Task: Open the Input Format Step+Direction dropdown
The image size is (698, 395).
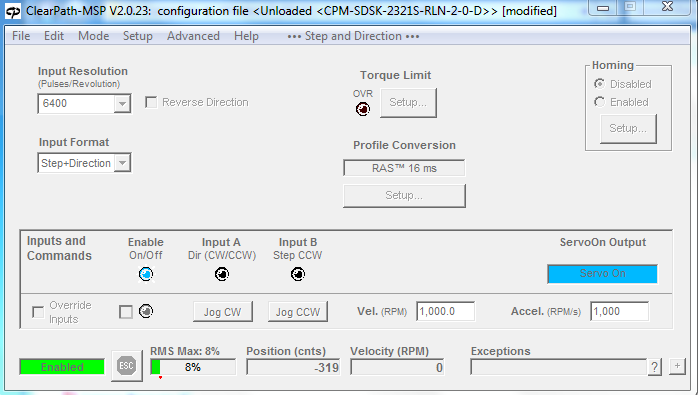Action: pos(122,163)
